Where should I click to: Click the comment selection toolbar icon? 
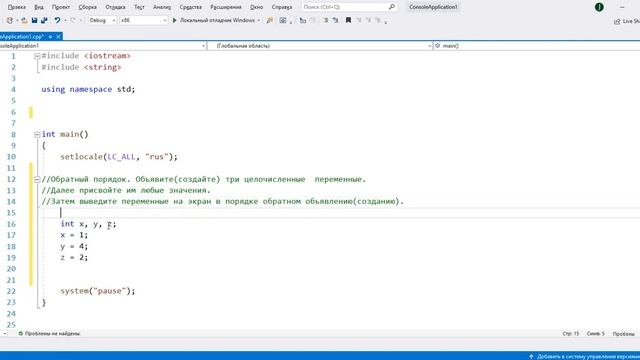[326, 20]
